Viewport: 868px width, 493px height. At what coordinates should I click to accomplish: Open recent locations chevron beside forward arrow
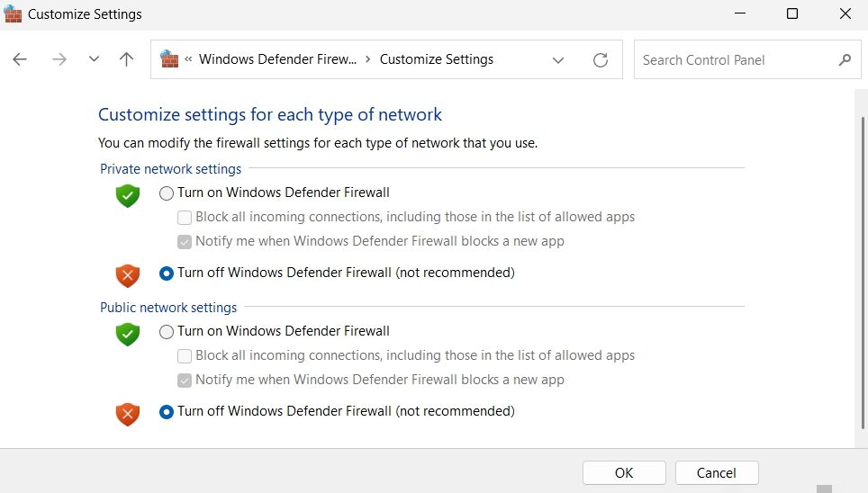tap(95, 58)
